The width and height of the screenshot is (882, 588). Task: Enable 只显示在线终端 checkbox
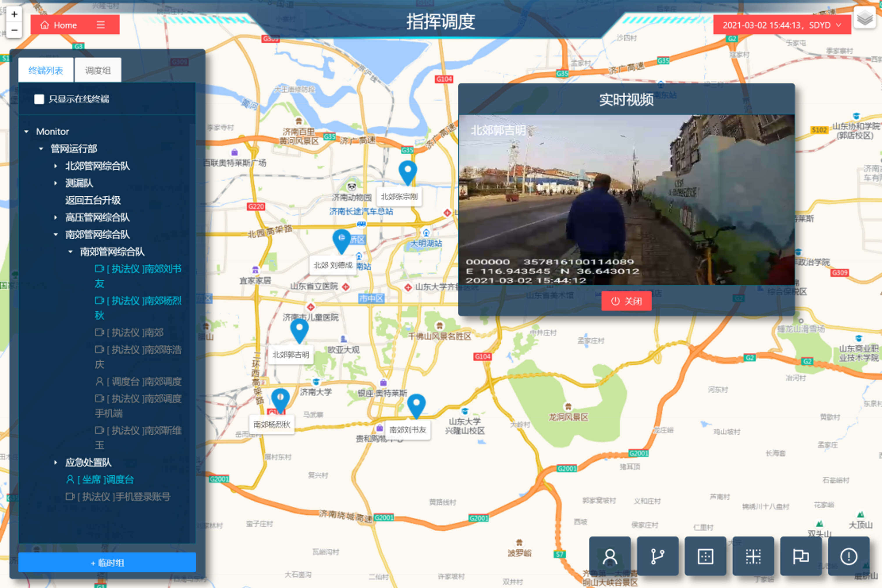[x=39, y=99]
